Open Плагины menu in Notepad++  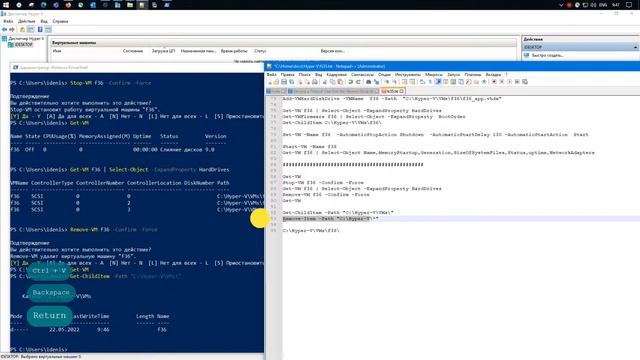[x=473, y=75]
